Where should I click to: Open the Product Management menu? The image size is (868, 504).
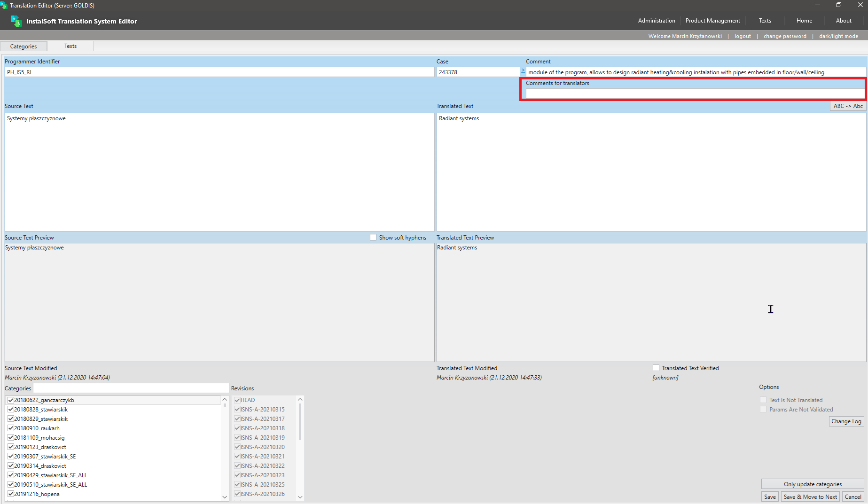pyautogui.click(x=712, y=21)
